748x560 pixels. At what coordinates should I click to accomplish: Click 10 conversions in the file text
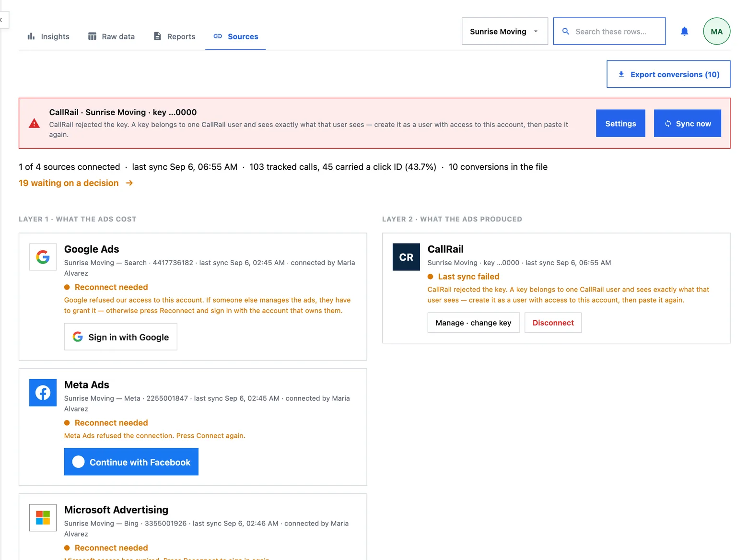point(498,167)
